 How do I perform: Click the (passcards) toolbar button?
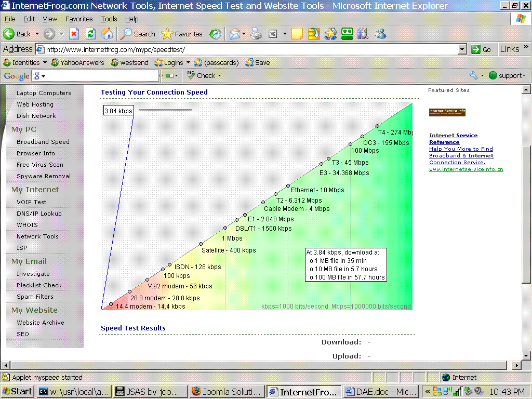tap(217, 62)
